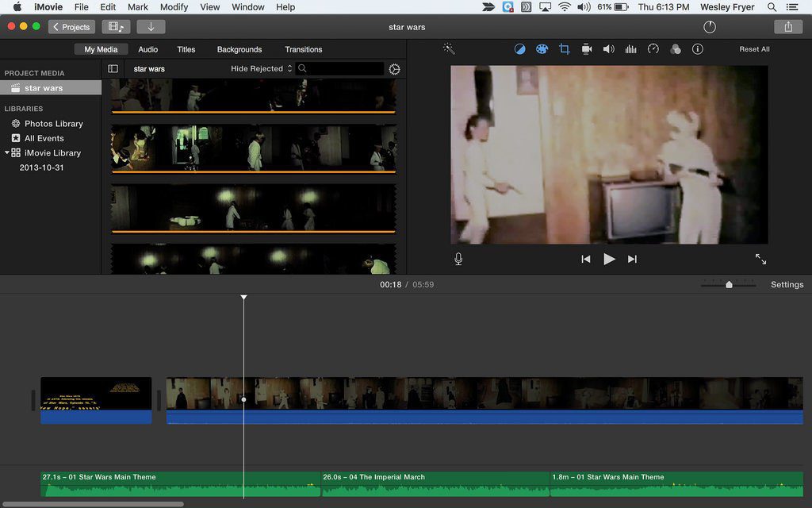Toggle full screen playback in viewer
The image size is (812, 508).
(760, 259)
